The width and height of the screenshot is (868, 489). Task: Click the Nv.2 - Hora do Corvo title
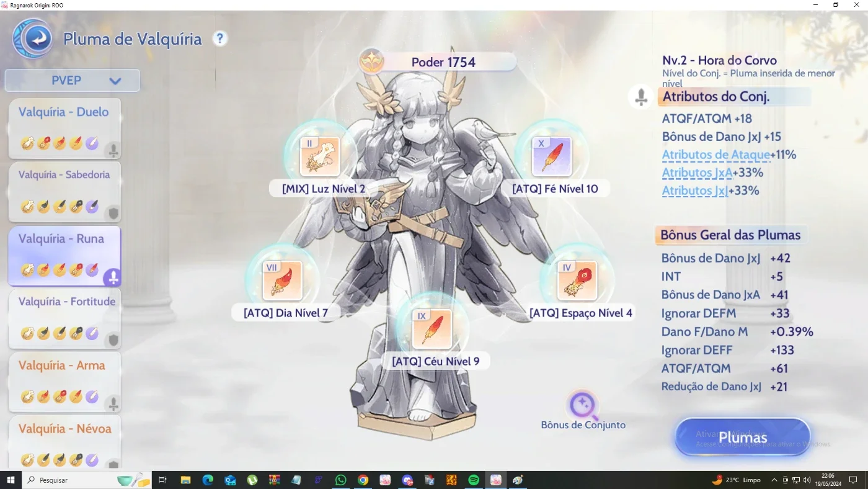(x=719, y=61)
